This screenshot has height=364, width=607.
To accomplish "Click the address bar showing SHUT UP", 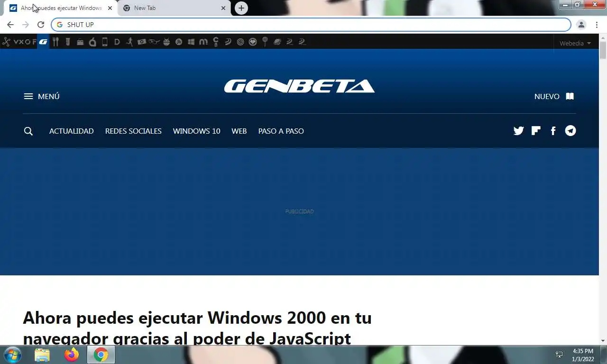I will point(311,25).
